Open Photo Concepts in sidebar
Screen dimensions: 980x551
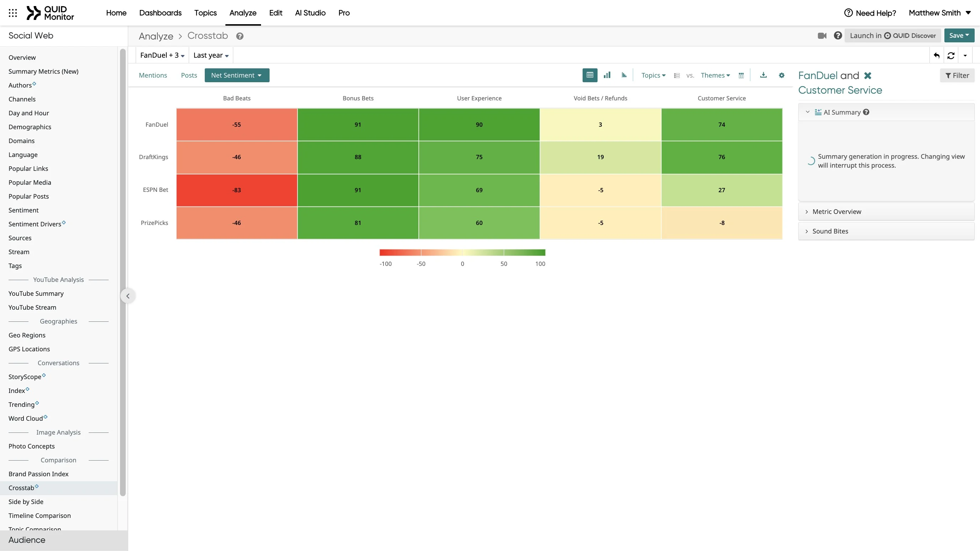(x=32, y=446)
